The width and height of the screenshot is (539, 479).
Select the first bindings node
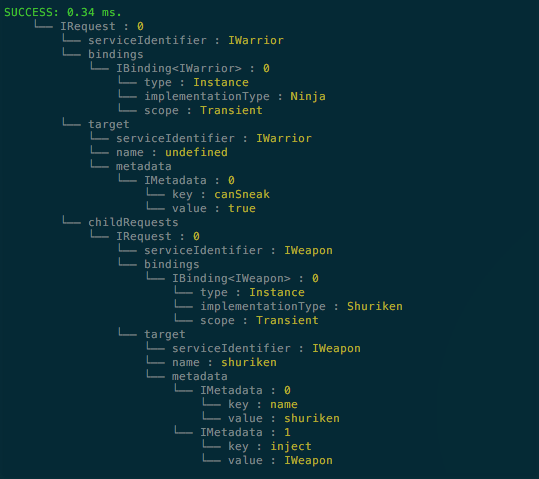(x=116, y=54)
